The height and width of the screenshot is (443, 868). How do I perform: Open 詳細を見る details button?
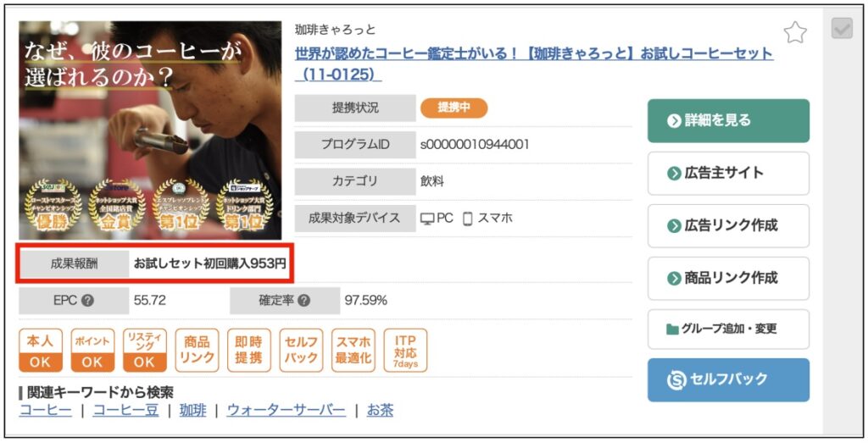coord(728,120)
